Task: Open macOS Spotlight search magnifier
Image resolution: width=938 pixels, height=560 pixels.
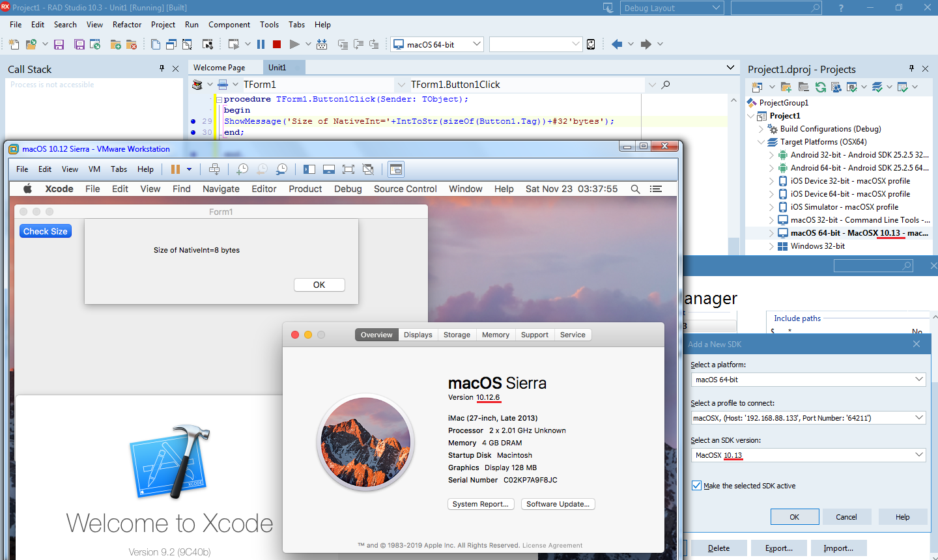Action: coord(635,189)
